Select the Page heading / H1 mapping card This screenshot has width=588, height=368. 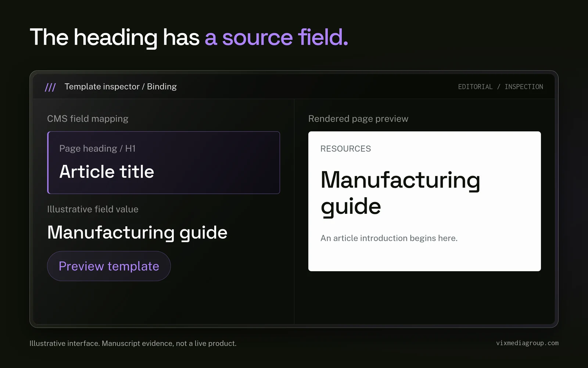tap(164, 163)
